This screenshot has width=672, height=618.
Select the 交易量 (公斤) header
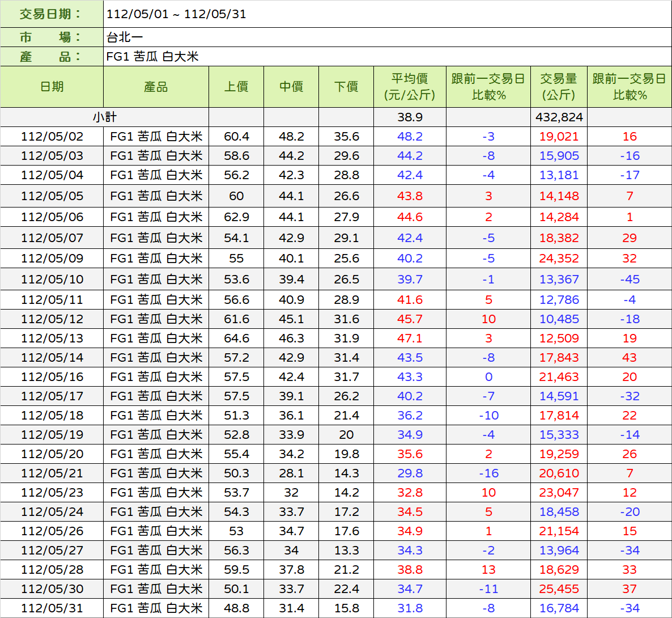(x=559, y=87)
